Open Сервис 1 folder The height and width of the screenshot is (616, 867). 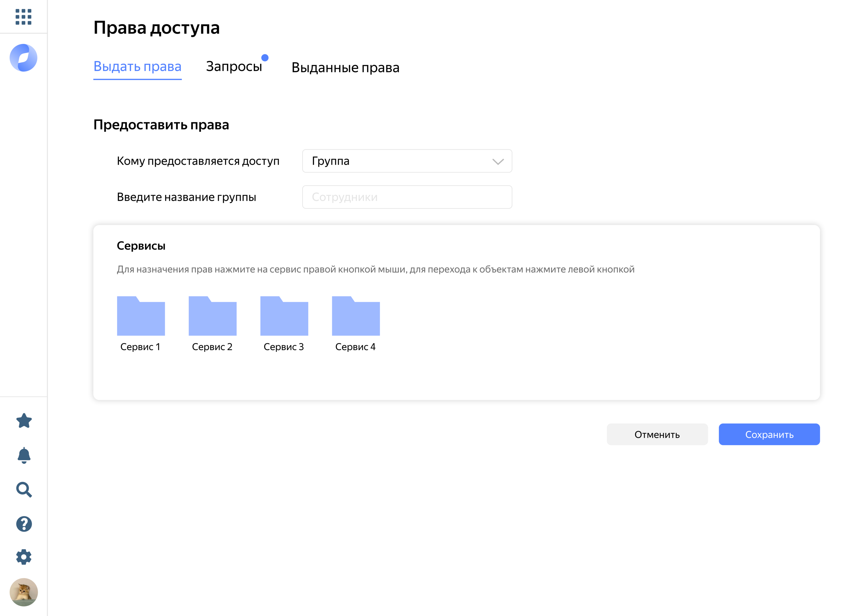[141, 316]
